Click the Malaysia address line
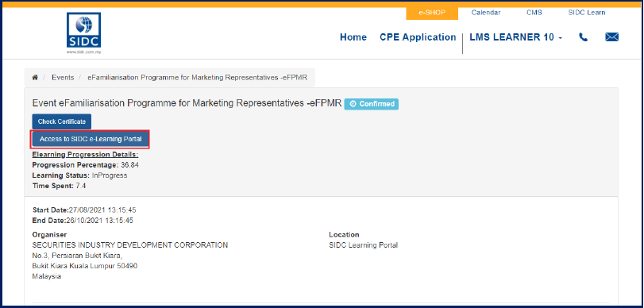Viewport: 644px width, 308px height. [x=46, y=276]
